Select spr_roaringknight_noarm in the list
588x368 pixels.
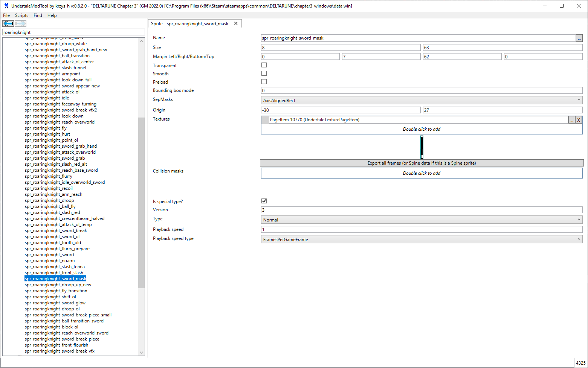(50, 261)
